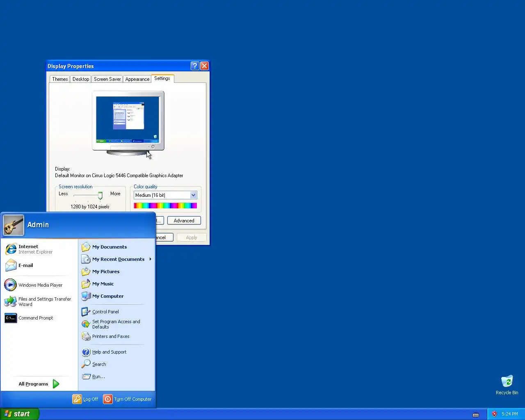Click the Log Off key icon
This screenshot has height=420, width=525.
(x=77, y=399)
